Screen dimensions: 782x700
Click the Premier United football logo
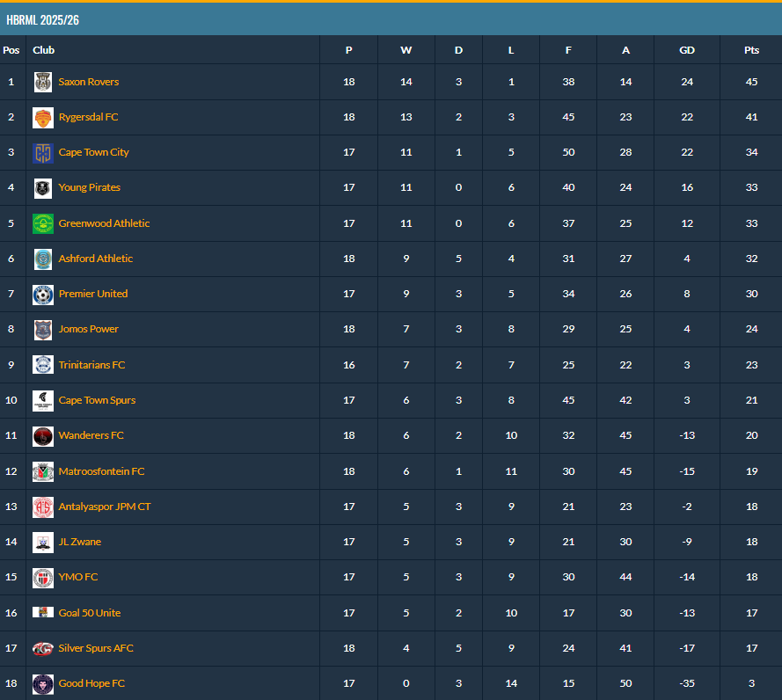42,294
